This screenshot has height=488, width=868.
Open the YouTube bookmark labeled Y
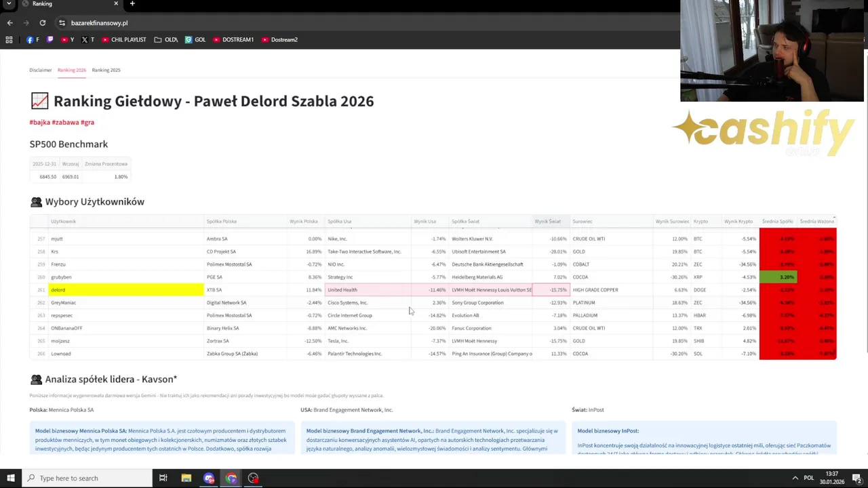(68, 39)
